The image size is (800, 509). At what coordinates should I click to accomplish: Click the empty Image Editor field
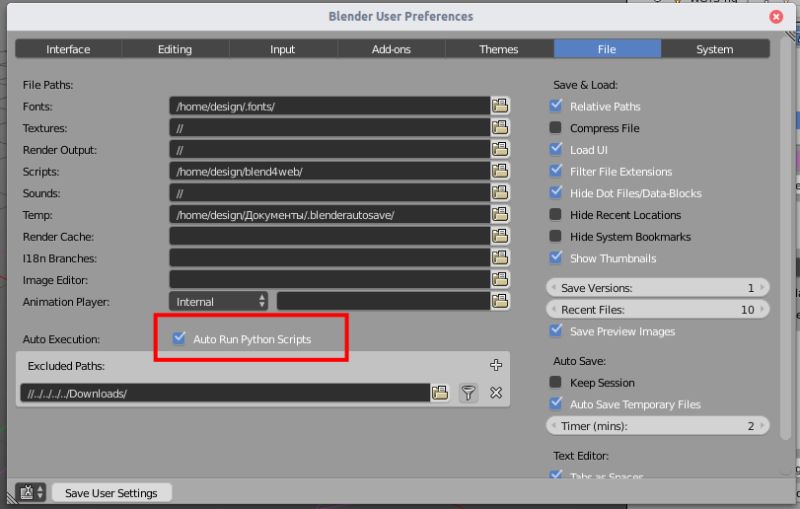(330, 279)
